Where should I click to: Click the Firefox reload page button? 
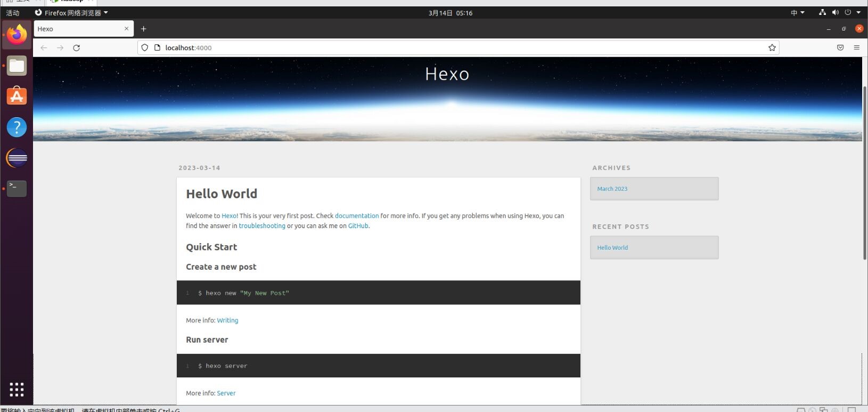pyautogui.click(x=76, y=48)
